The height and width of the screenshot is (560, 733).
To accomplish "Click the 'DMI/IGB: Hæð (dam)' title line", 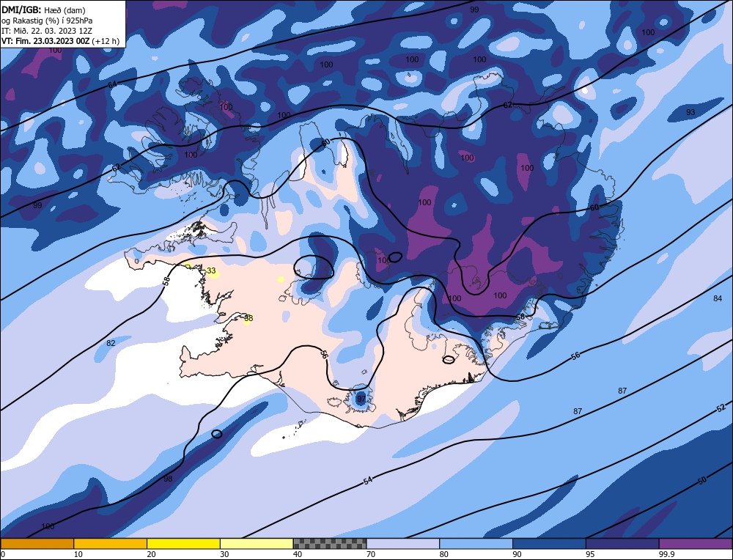I will [44, 10].
